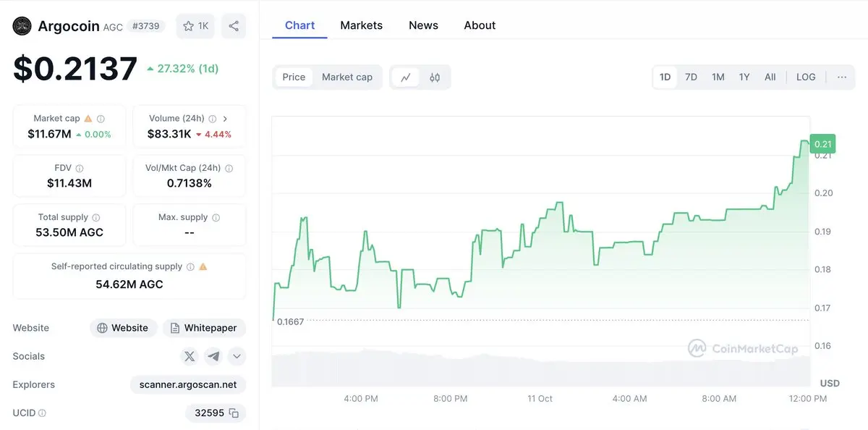
Task: Click the 0.1667 baseline price label
Action: pos(290,322)
